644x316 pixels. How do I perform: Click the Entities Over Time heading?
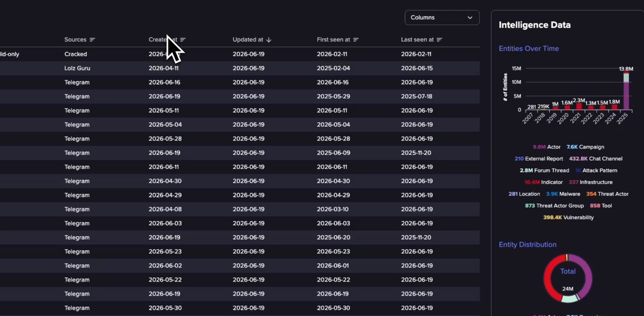529,48
